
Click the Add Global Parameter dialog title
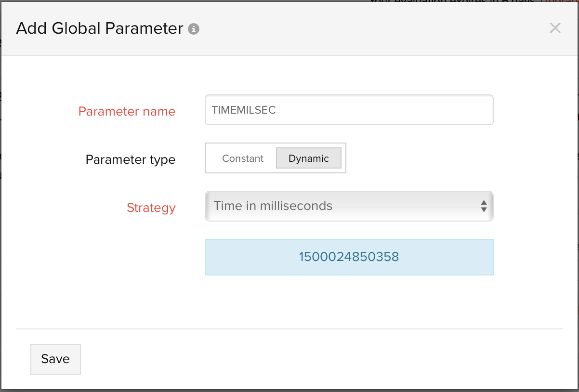(100, 28)
